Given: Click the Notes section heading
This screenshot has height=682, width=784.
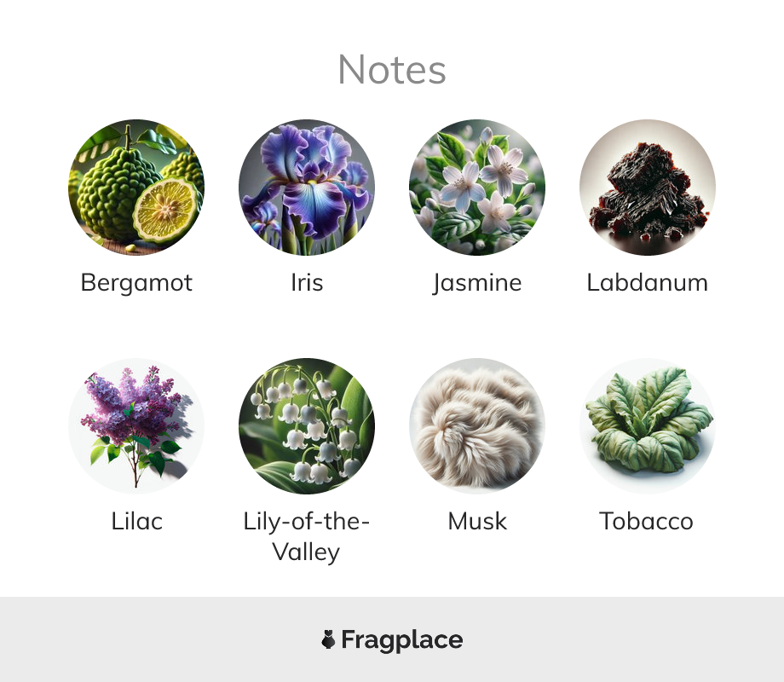Looking at the screenshot, I should point(392,70).
